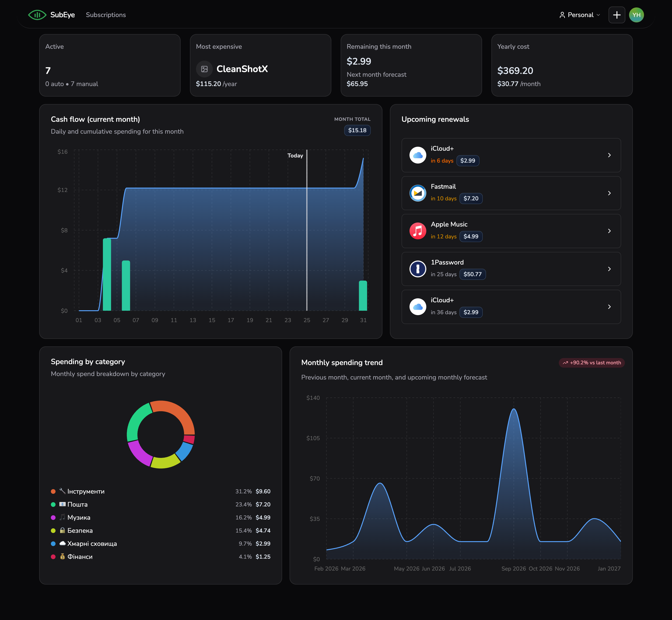This screenshot has height=620, width=672.
Task: Click the green Пошта legend dot
Action: [53, 504]
